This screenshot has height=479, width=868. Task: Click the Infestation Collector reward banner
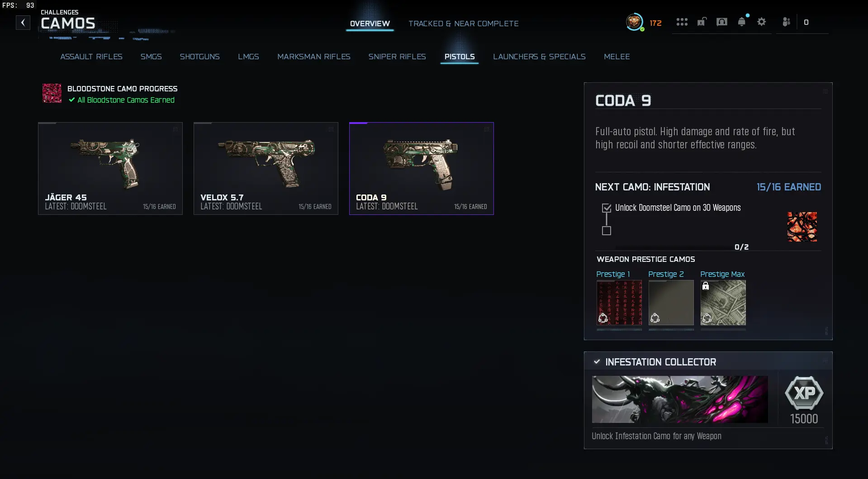pos(680,399)
